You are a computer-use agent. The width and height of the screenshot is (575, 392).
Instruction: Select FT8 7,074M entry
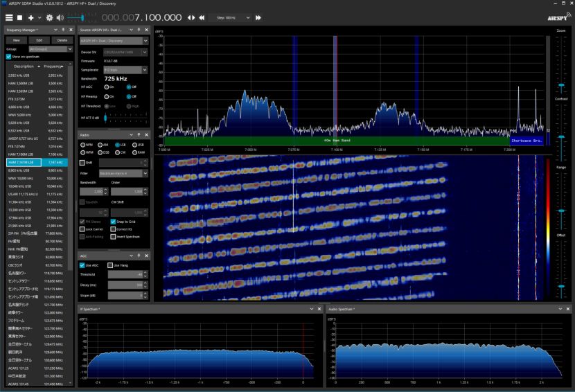pyautogui.click(x=37, y=146)
